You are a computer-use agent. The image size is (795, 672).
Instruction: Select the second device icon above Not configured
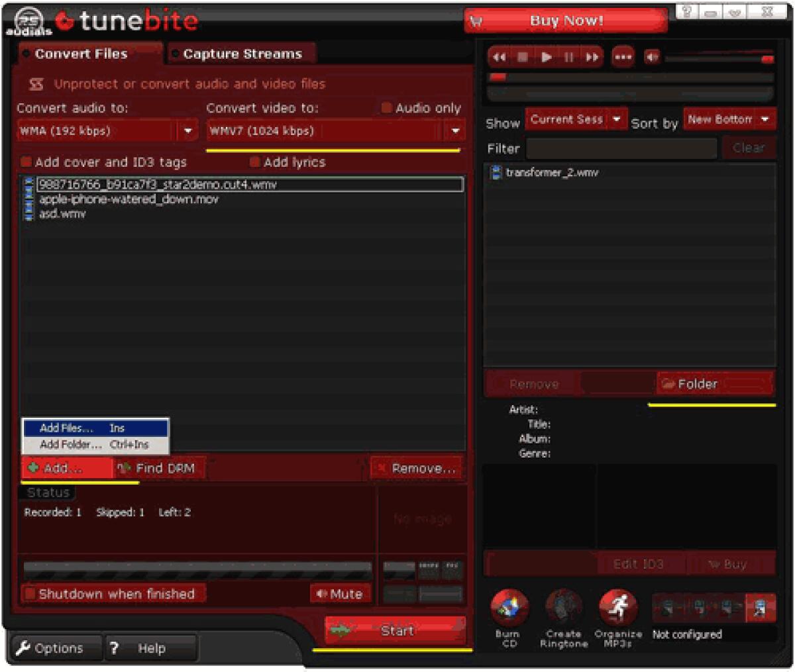pyautogui.click(x=698, y=608)
